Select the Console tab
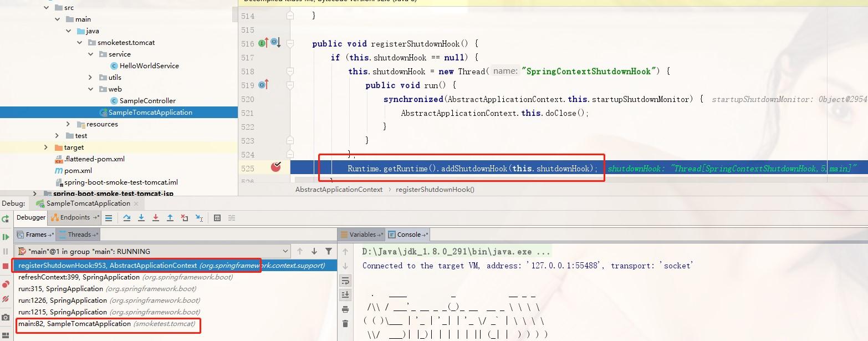Viewport: 868px width, 341px height. 409,235
